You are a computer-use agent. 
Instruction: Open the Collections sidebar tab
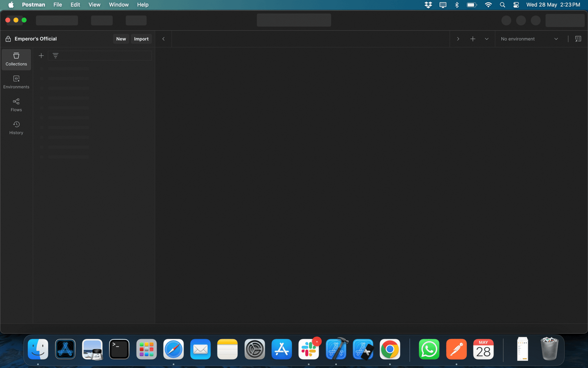click(x=16, y=59)
